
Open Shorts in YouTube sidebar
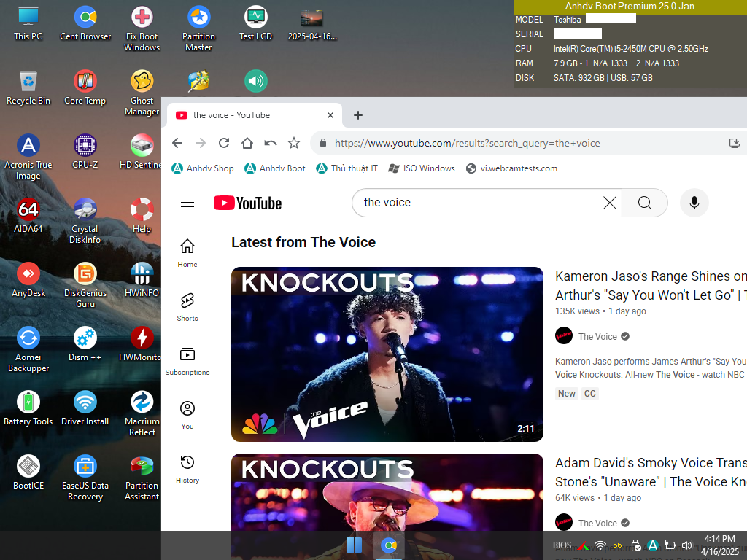click(x=187, y=307)
